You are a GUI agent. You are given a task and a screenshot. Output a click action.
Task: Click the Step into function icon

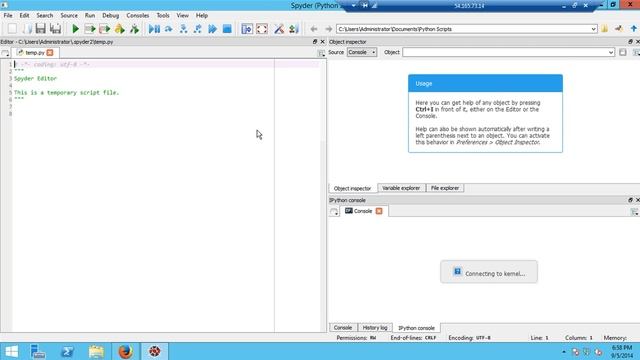[183, 29]
